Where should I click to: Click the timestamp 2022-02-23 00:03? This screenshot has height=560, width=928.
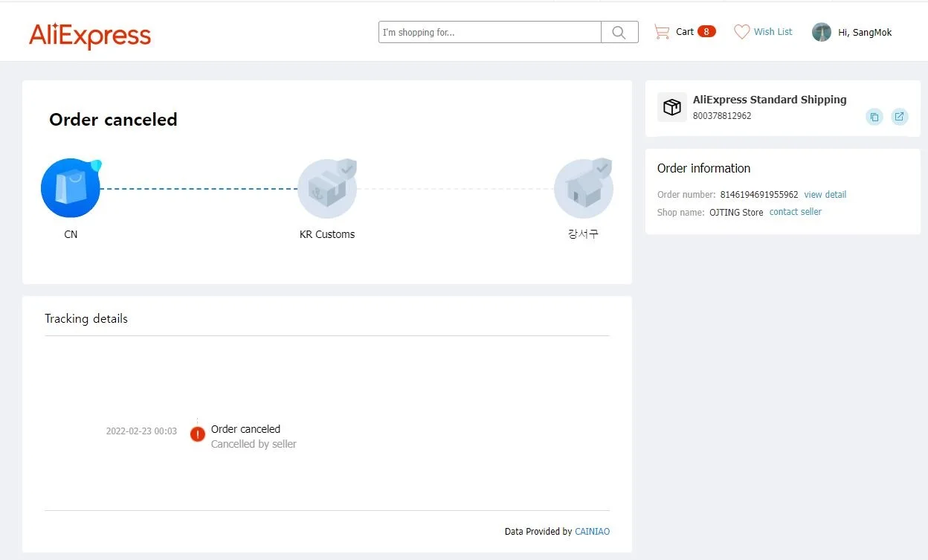[x=141, y=431]
